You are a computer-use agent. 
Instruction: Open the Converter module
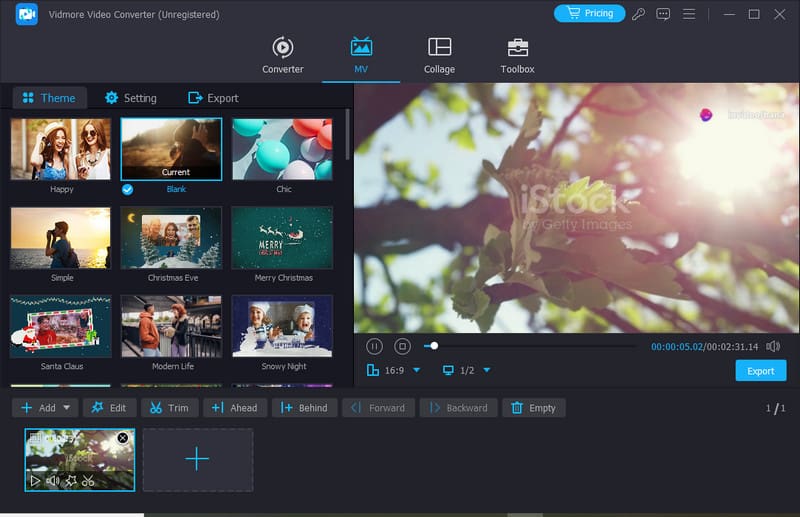(x=283, y=56)
